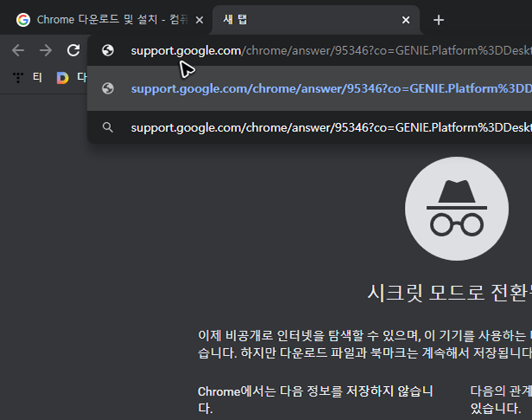Image resolution: width=532 pixels, height=420 pixels.
Task: Close the 새 탭 tab
Action: click(406, 20)
